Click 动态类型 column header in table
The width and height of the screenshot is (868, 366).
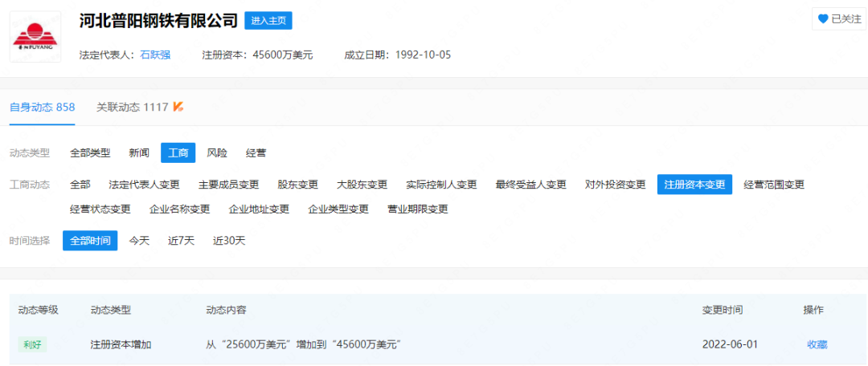point(111,310)
